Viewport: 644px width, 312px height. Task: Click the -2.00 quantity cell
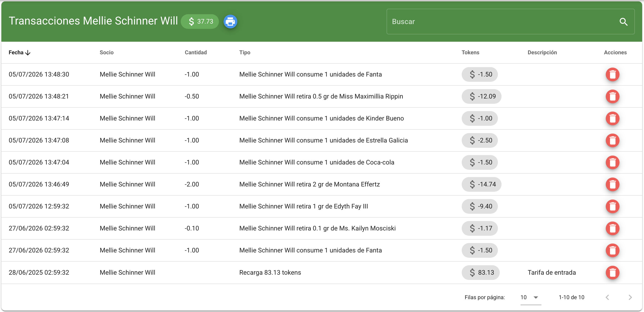192,184
